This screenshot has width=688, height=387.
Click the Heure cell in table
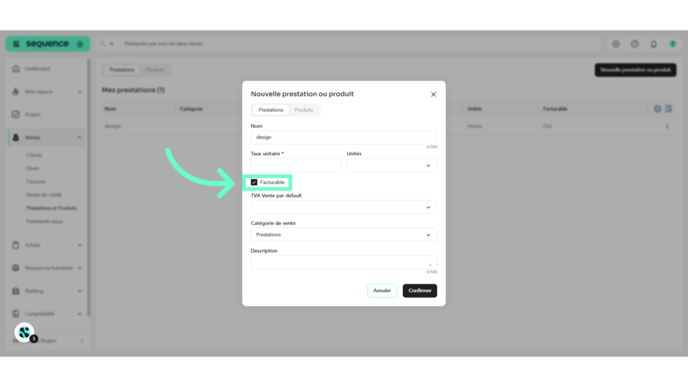point(475,126)
